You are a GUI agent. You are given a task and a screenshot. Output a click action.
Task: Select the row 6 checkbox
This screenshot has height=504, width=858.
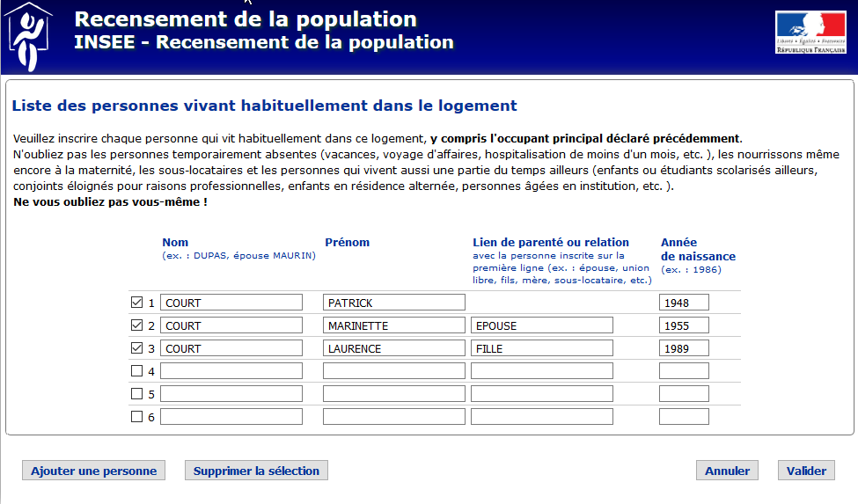[136, 417]
